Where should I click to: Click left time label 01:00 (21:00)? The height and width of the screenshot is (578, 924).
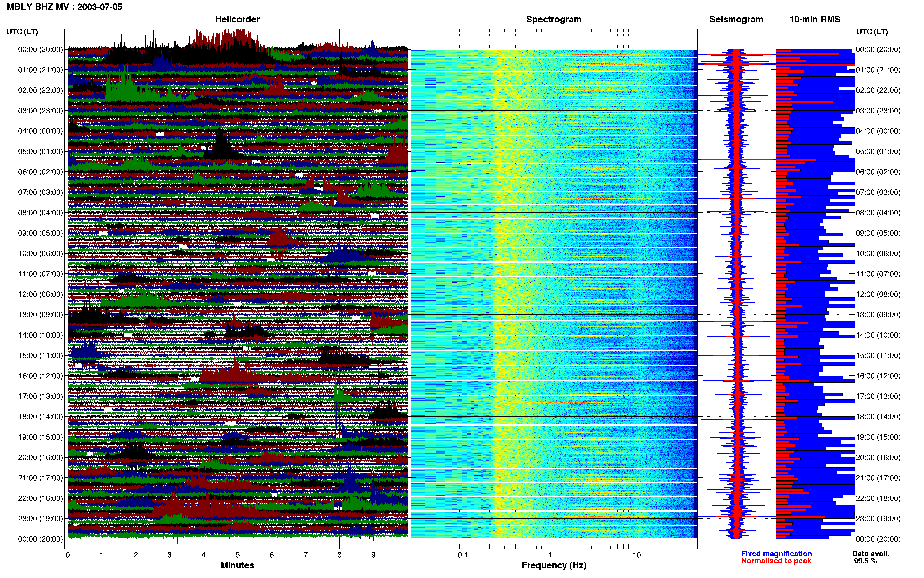pyautogui.click(x=41, y=70)
